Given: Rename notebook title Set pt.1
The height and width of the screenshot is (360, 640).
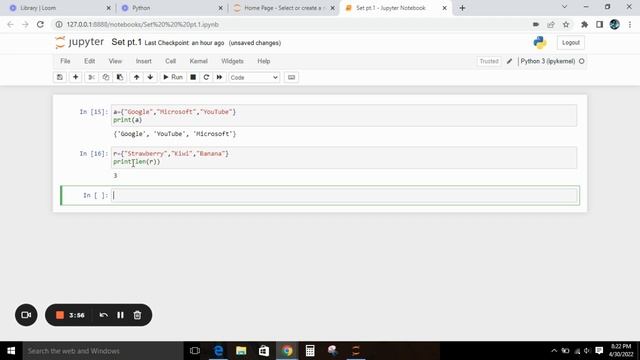Looking at the screenshot, I should 126,42.
